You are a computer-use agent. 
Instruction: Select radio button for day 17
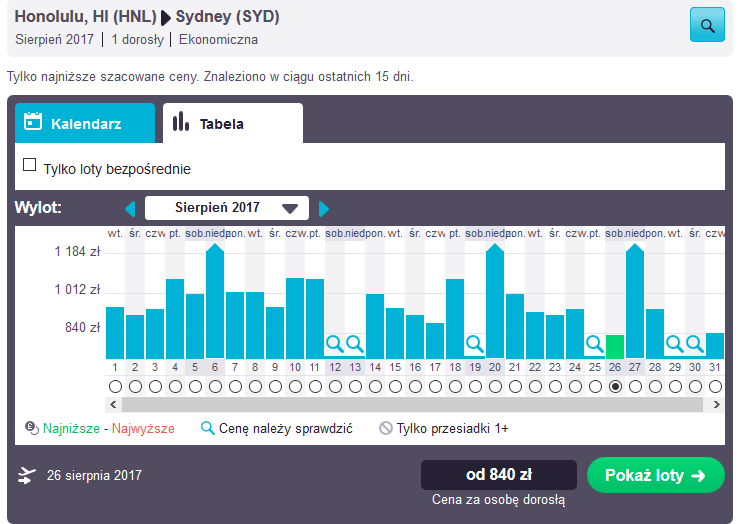click(x=435, y=387)
